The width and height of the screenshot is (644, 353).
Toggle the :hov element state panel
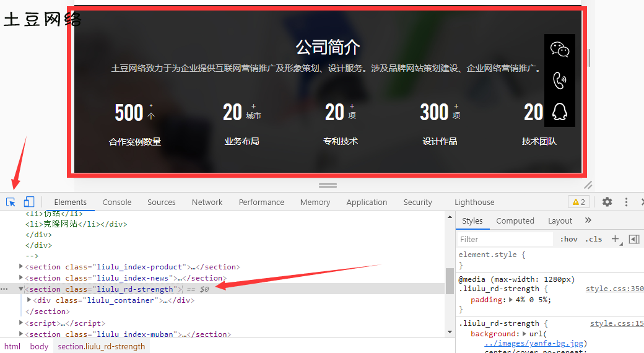pyautogui.click(x=568, y=239)
